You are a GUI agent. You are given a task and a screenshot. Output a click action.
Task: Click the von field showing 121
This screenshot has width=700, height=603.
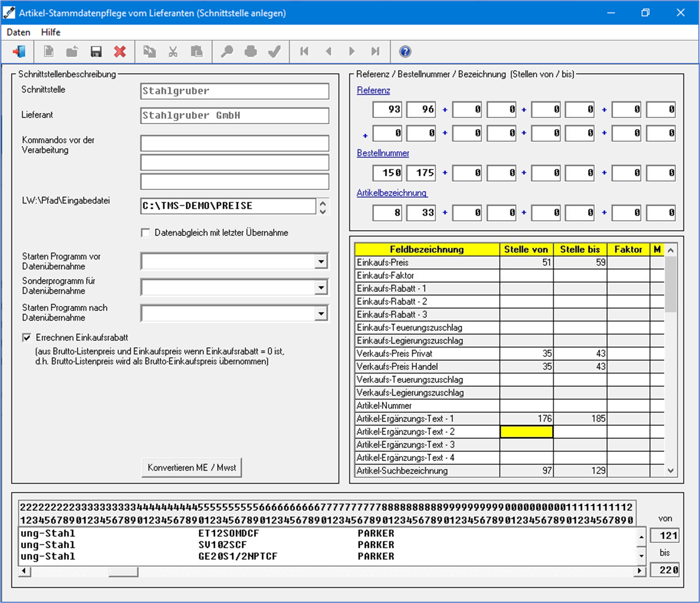[x=664, y=536]
